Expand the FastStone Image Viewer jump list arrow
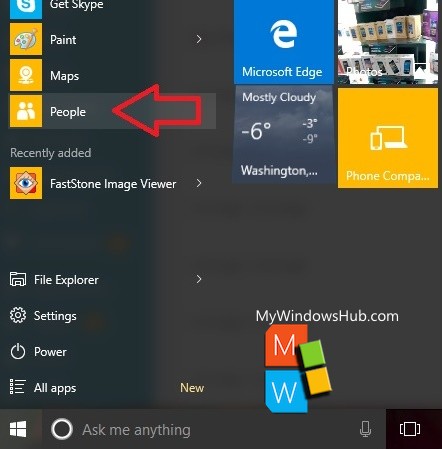442x449 pixels. coord(199,183)
